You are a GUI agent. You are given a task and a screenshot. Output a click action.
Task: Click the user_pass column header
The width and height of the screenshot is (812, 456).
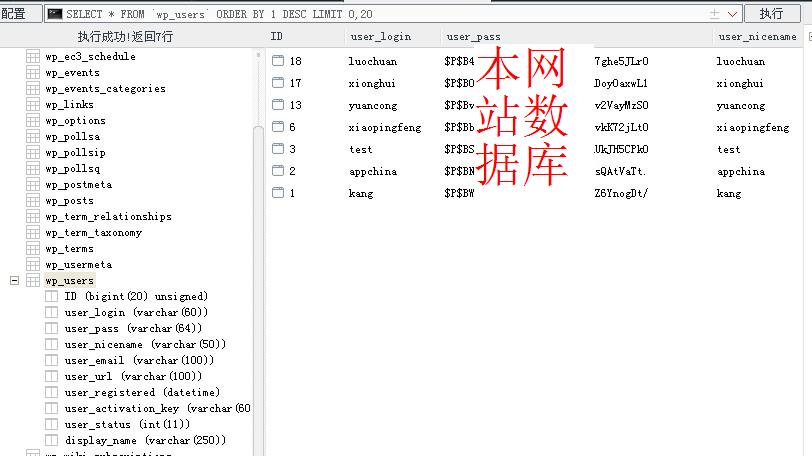pos(473,37)
